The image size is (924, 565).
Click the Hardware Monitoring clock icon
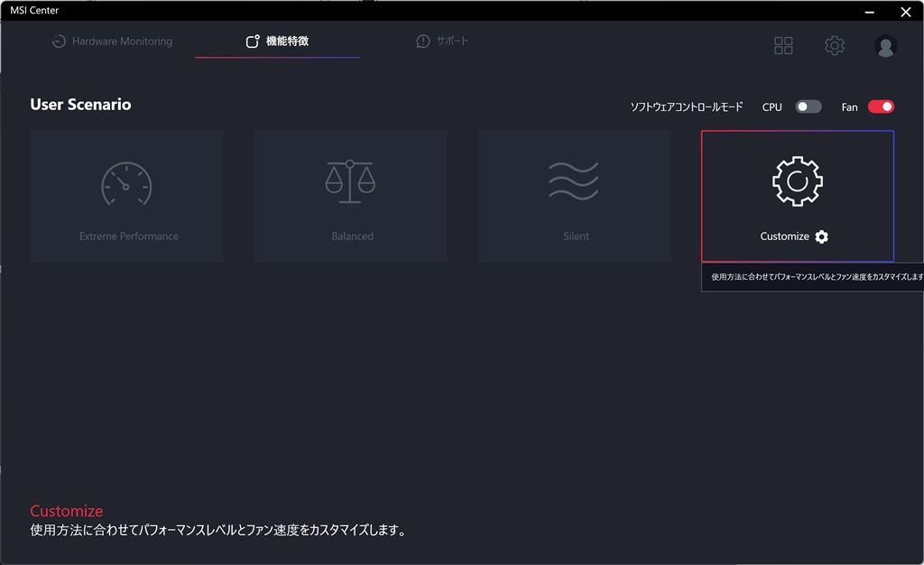point(59,41)
